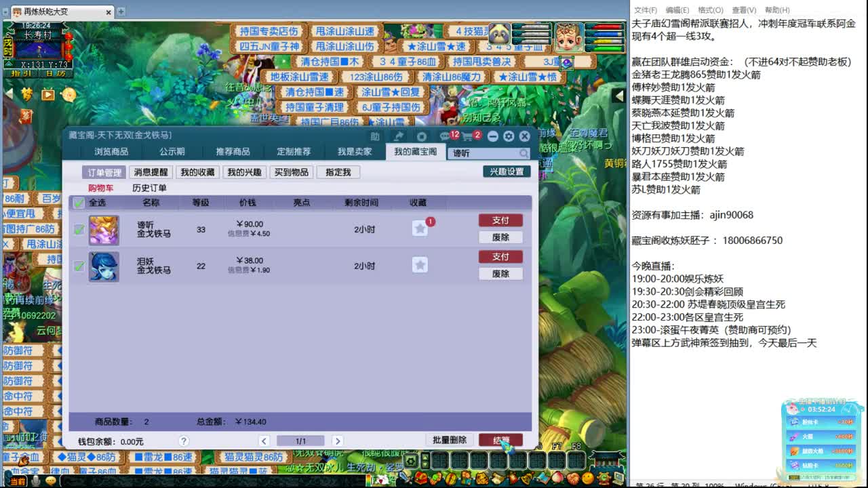
Task: Go to next page arrow in pager
Action: (337, 441)
